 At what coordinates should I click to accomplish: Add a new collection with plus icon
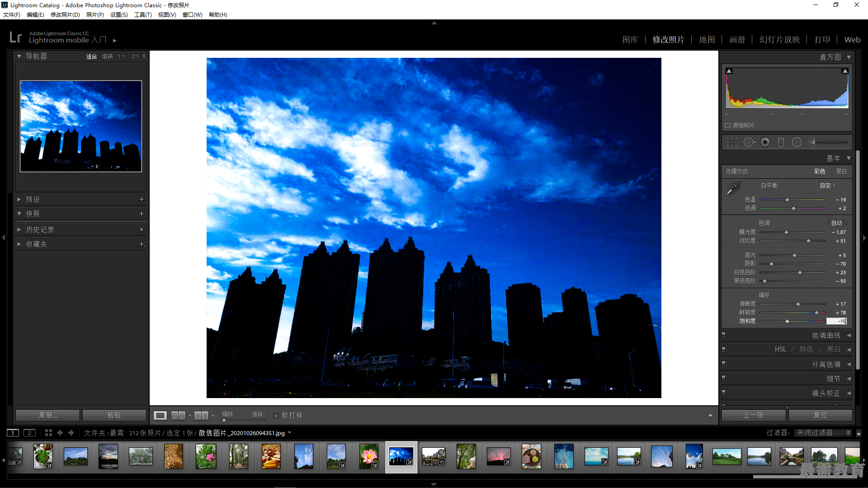[142, 244]
